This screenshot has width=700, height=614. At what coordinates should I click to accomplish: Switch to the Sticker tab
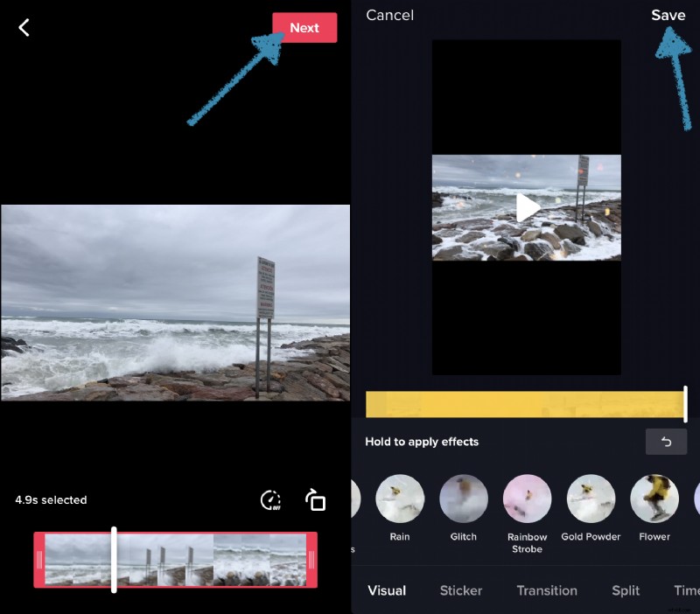461,590
